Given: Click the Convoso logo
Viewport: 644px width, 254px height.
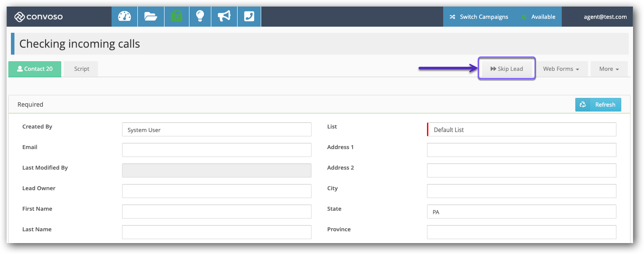Looking at the screenshot, I should coord(38,17).
